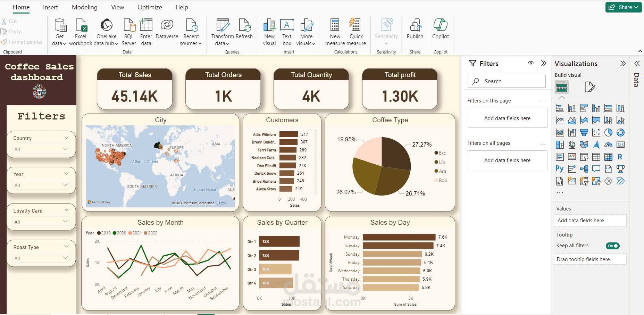
Task: Select the Pie chart visual icon
Action: [x=608, y=132]
